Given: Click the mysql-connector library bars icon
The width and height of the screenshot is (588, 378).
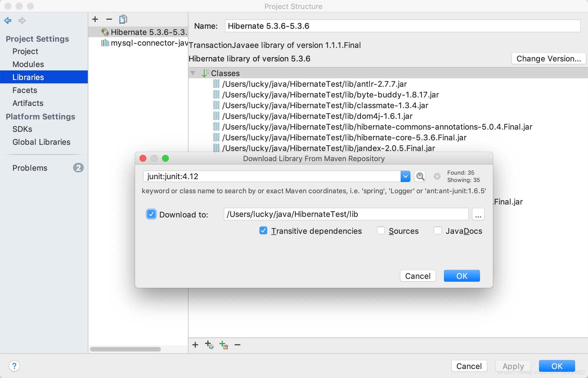Looking at the screenshot, I should tap(105, 43).
